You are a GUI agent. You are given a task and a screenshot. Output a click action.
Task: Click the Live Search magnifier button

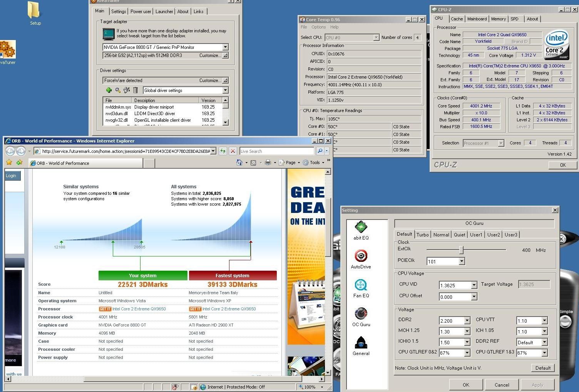point(320,151)
